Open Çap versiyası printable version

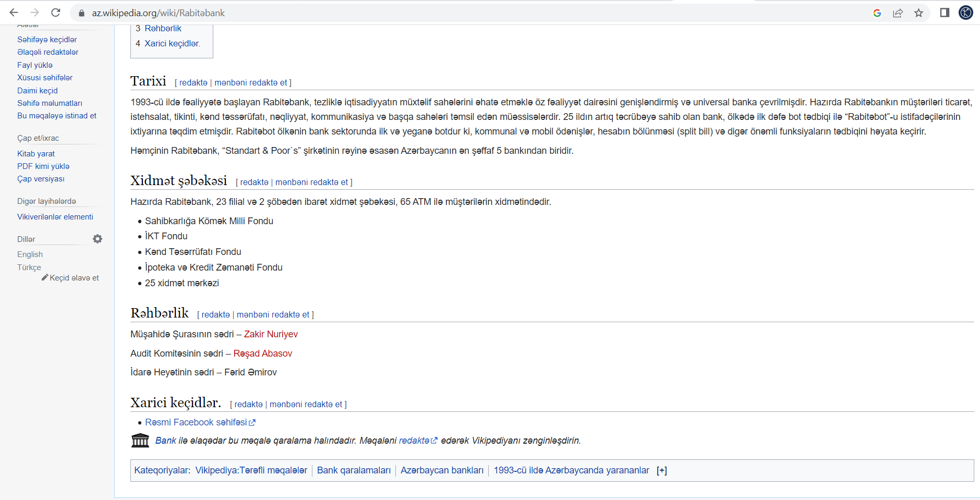pos(41,179)
